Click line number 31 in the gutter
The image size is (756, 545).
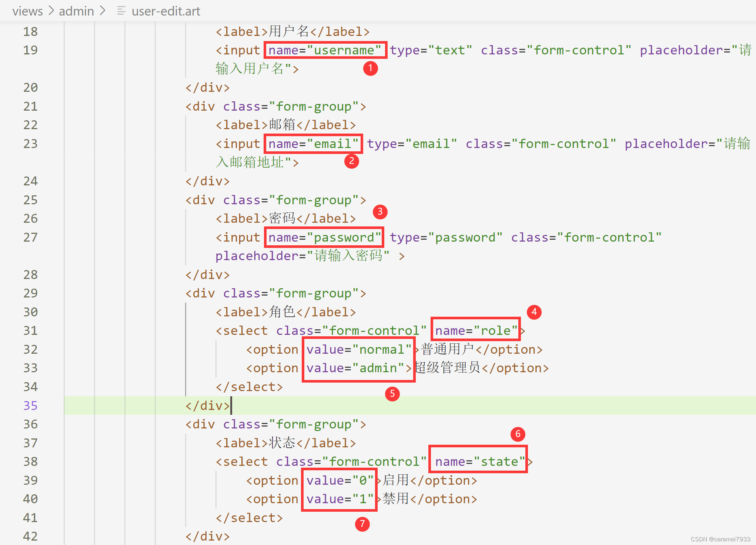tap(30, 331)
